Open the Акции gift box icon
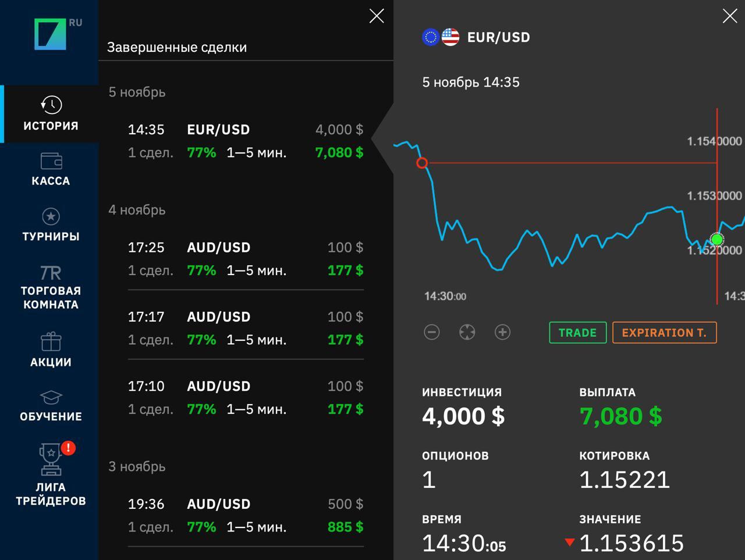This screenshot has height=560, width=745. 51,341
